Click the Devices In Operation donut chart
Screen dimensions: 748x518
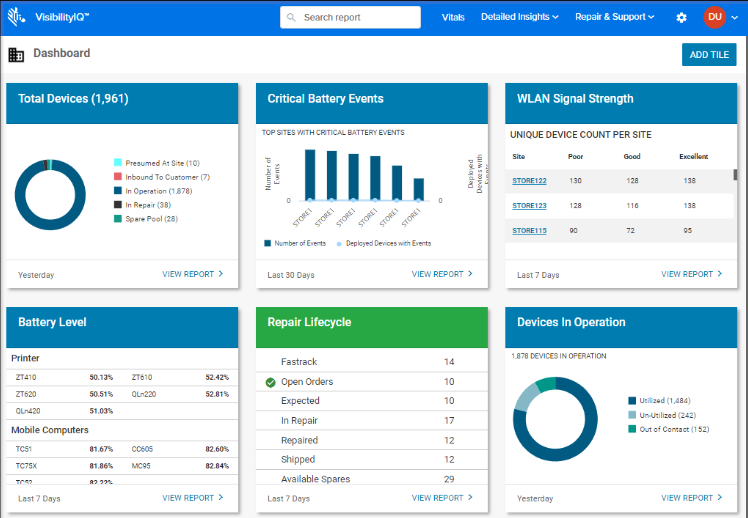tap(555, 419)
